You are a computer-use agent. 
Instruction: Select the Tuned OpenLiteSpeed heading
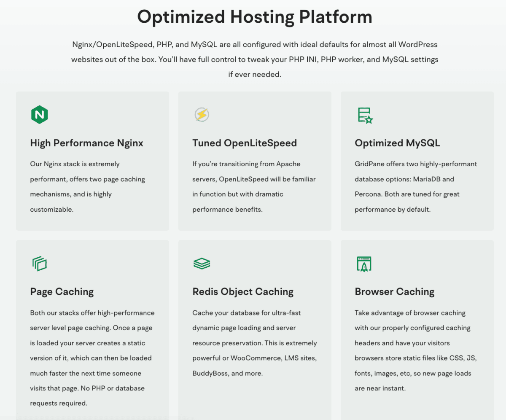pos(245,143)
